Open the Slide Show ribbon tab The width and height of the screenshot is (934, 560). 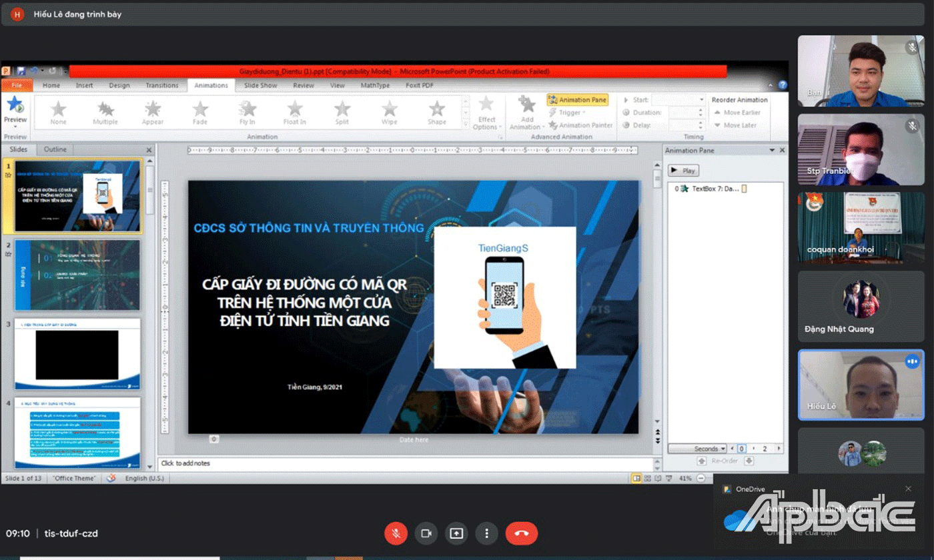260,85
